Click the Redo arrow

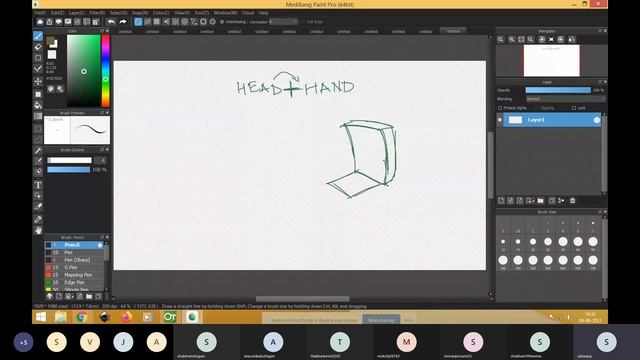(122, 22)
